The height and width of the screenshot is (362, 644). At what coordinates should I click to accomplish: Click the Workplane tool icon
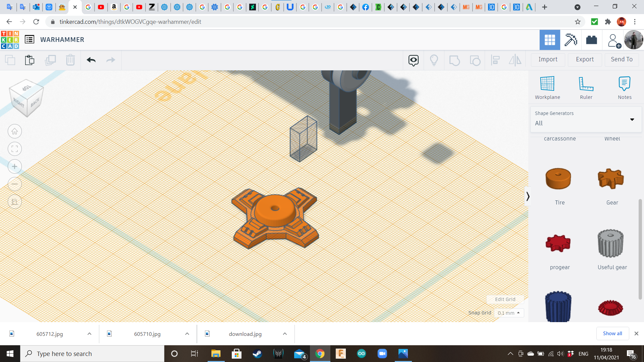pyautogui.click(x=547, y=84)
